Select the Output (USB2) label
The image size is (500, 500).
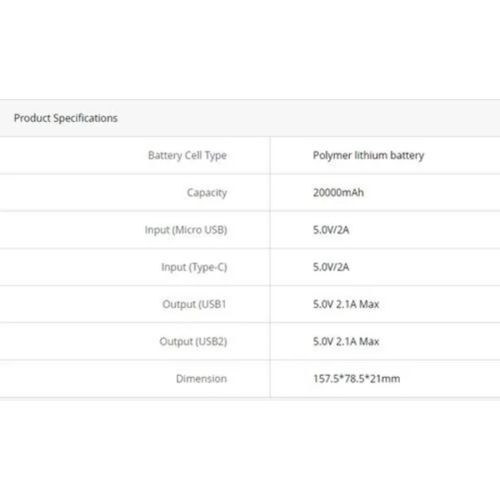pos(193,342)
